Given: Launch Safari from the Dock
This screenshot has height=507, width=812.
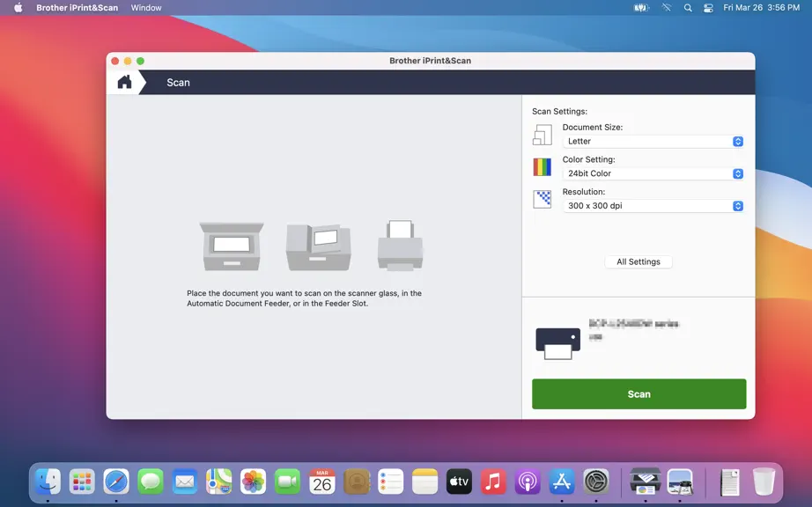Looking at the screenshot, I should pos(116,481).
